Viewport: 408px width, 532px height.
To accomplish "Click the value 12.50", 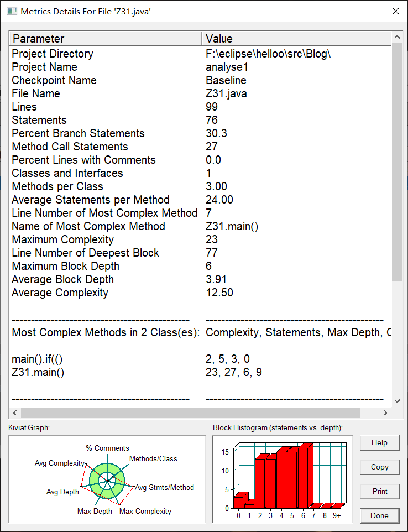I will tap(219, 292).
